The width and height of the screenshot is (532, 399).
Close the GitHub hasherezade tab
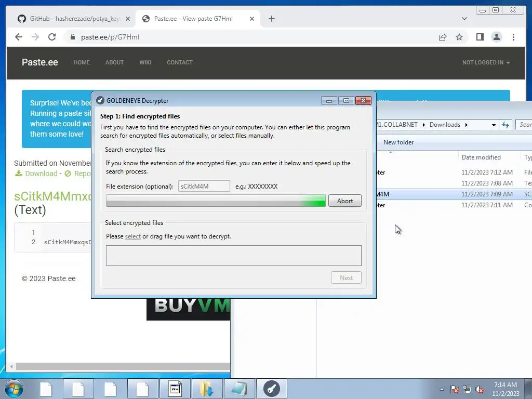pyautogui.click(x=128, y=19)
